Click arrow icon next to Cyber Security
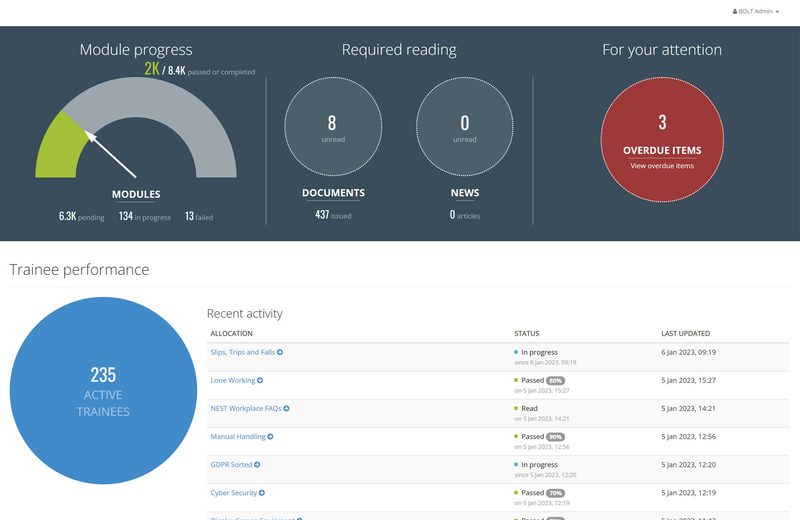The image size is (800, 520). [262, 492]
